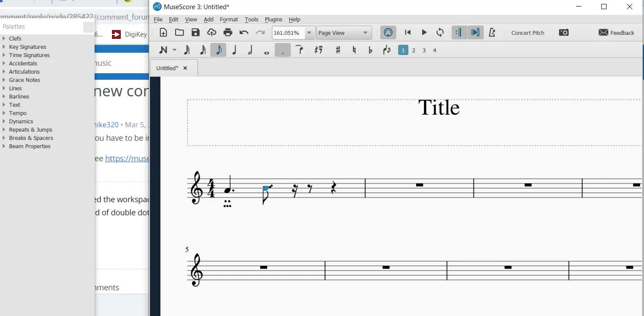
Task: Apply the sharp accidental
Action: pyautogui.click(x=338, y=51)
